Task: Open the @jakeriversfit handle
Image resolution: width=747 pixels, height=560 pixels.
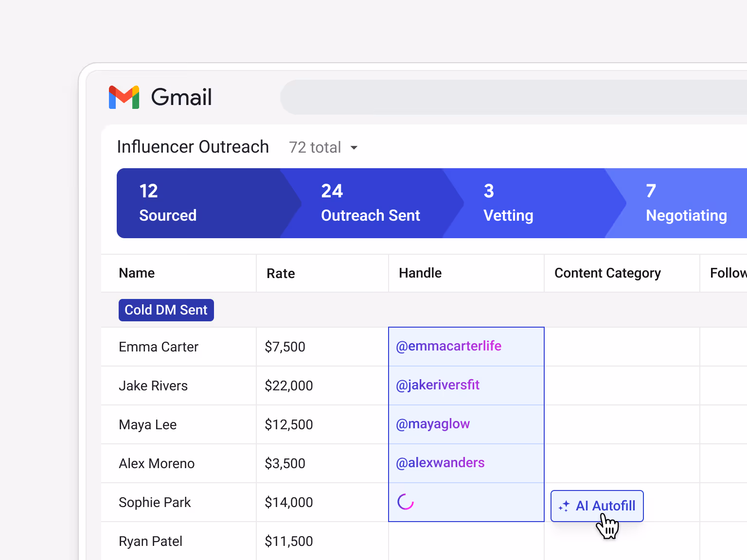Action: (438, 385)
